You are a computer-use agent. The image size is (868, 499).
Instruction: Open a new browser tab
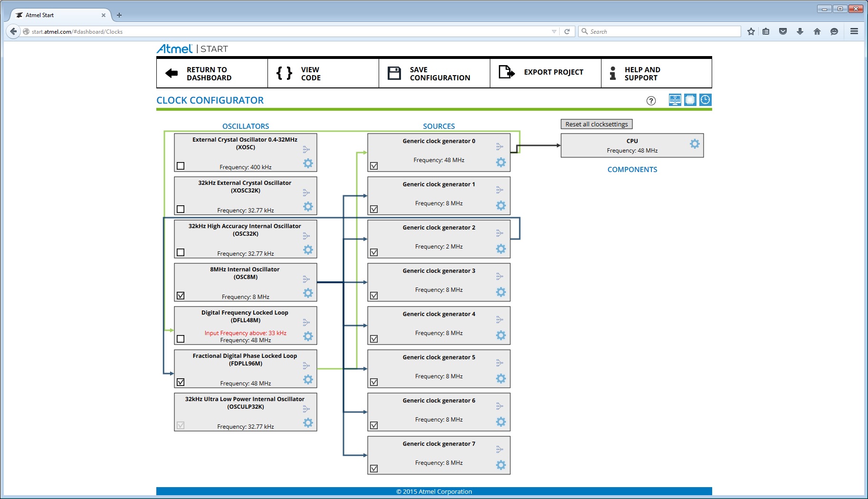(x=119, y=15)
